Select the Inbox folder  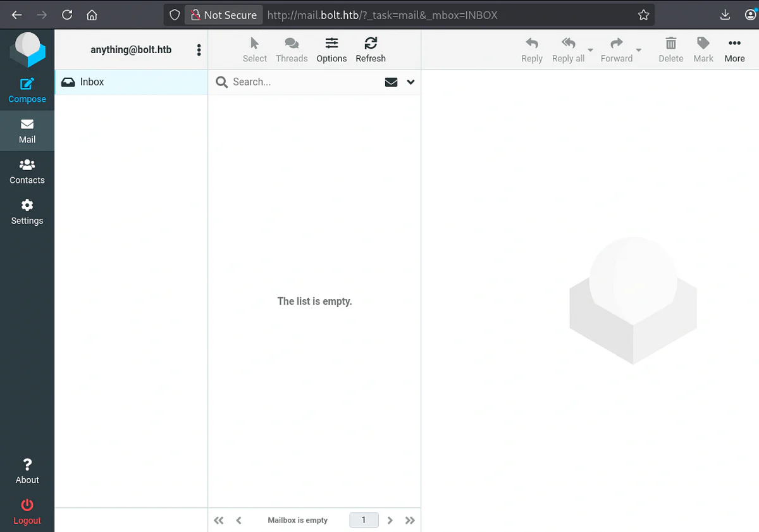[131, 82]
